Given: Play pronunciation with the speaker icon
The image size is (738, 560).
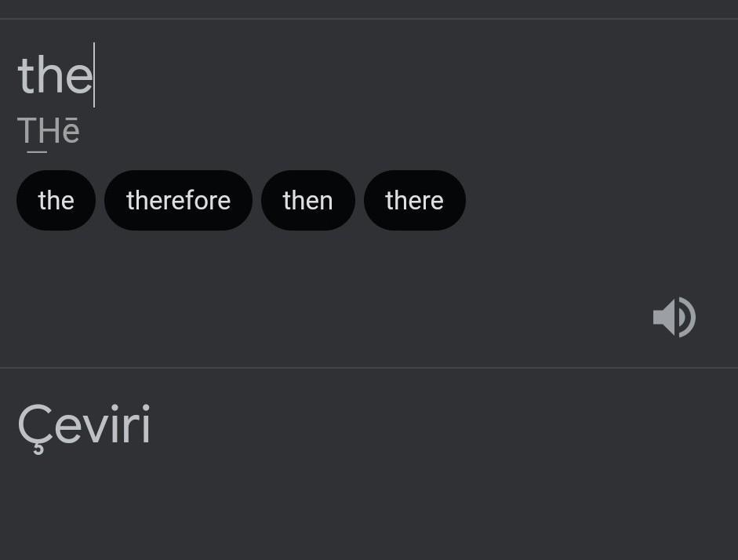Looking at the screenshot, I should (674, 317).
